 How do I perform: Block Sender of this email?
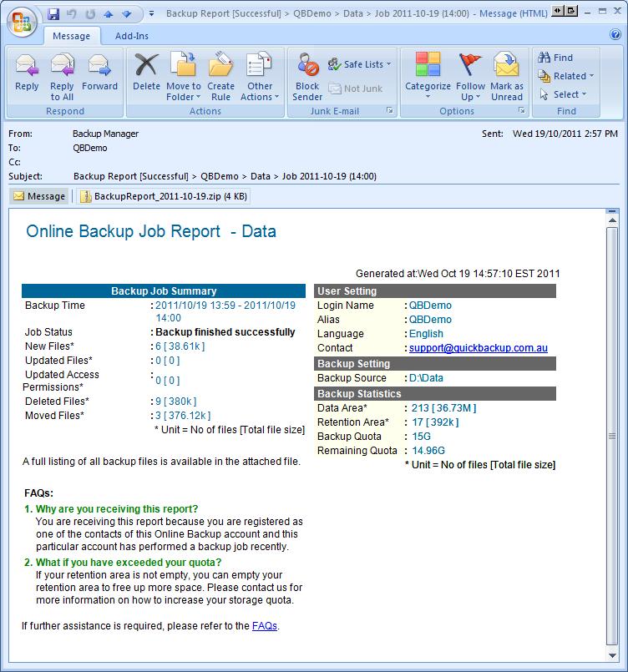(307, 77)
